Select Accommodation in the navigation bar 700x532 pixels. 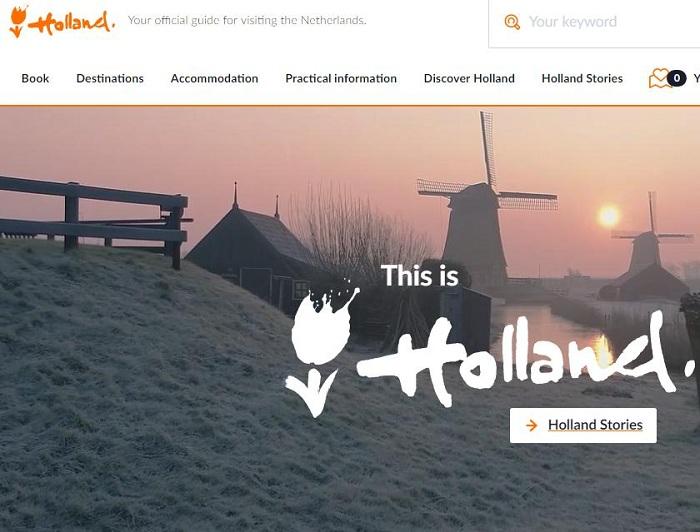pyautogui.click(x=214, y=79)
